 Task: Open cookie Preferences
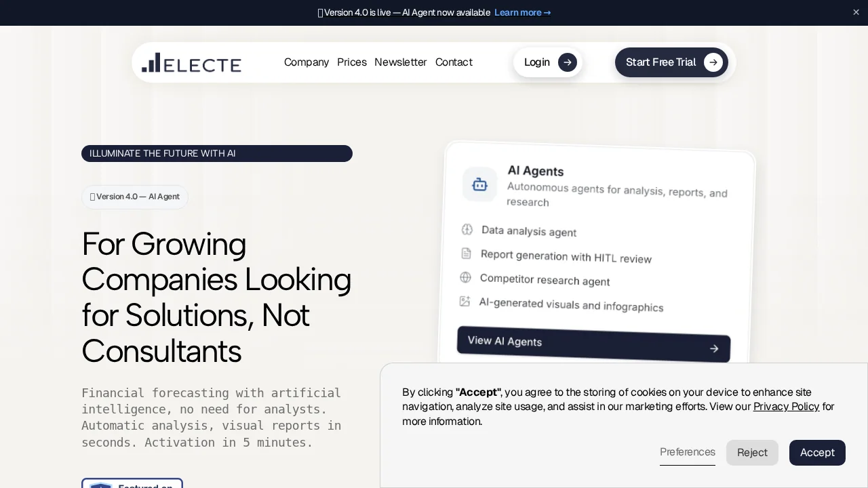[688, 452]
